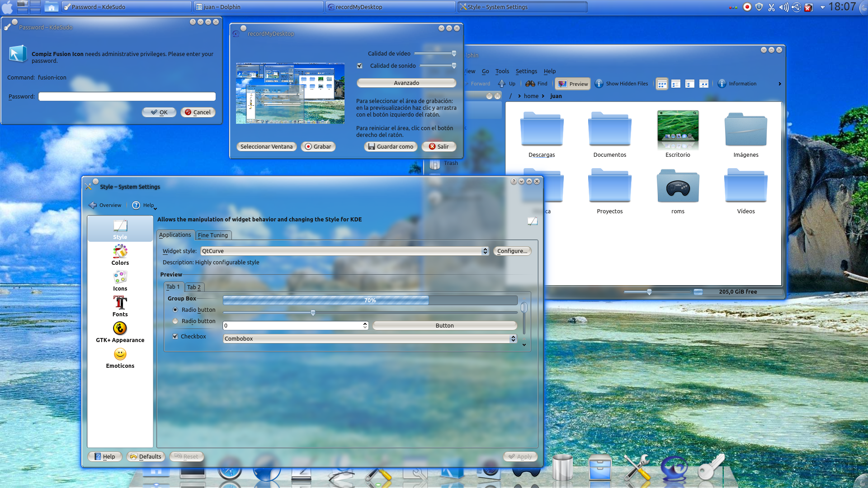
Task: Open the Widget style QtCurve dropdown
Action: (x=345, y=251)
